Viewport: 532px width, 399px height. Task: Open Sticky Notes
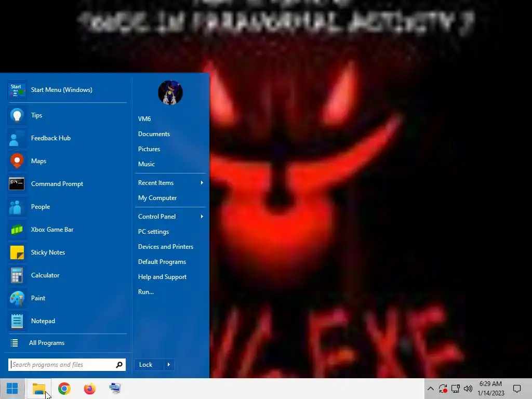pos(67,252)
